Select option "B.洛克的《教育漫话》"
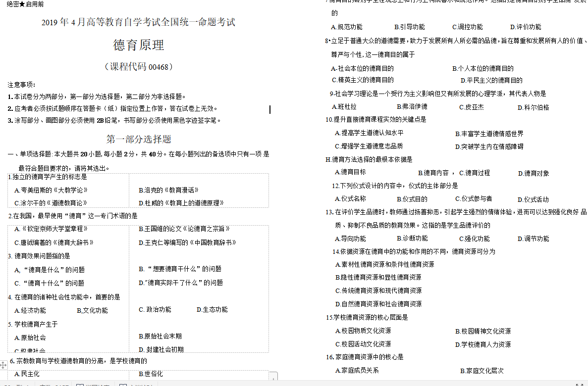This screenshot has width=588, height=386. [168, 191]
